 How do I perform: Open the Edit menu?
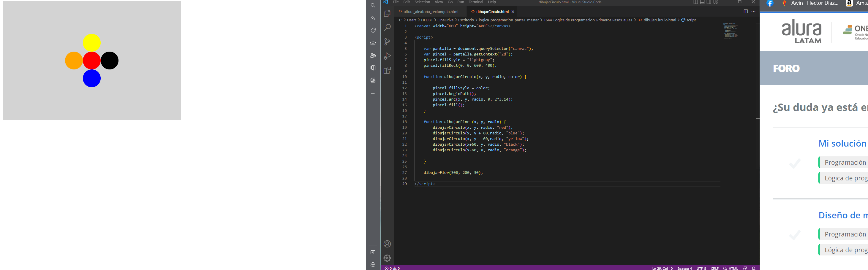pyautogui.click(x=406, y=2)
